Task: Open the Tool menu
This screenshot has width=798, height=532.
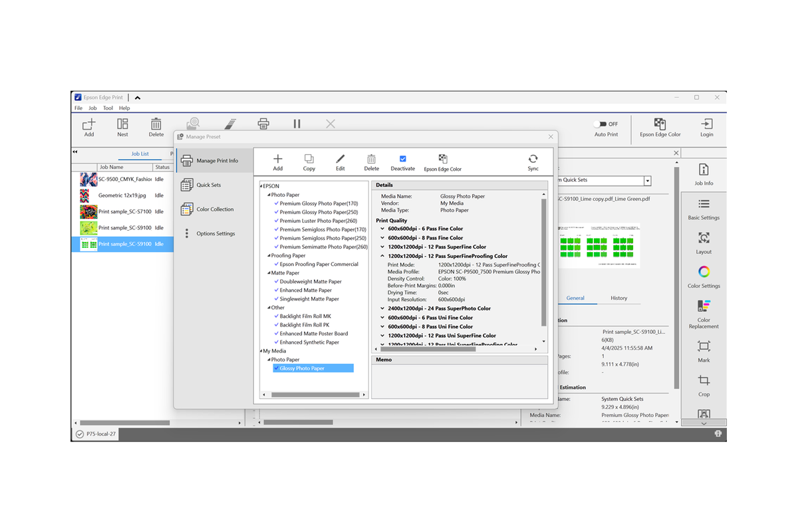Action: tap(108, 108)
